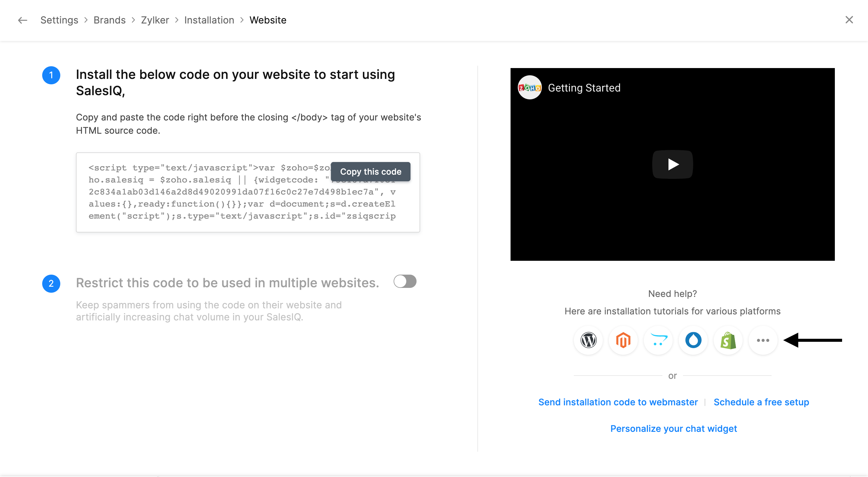
Task: Navigate to Brands breadcrumb item
Action: click(109, 20)
